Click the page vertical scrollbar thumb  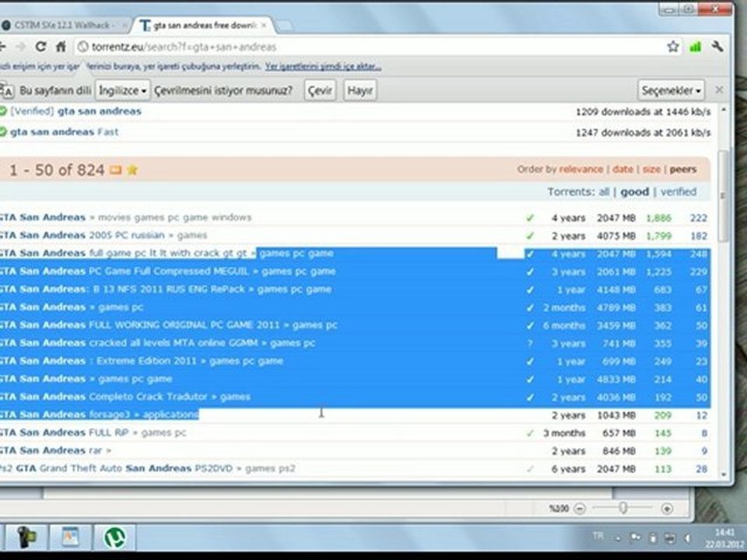pos(724,196)
